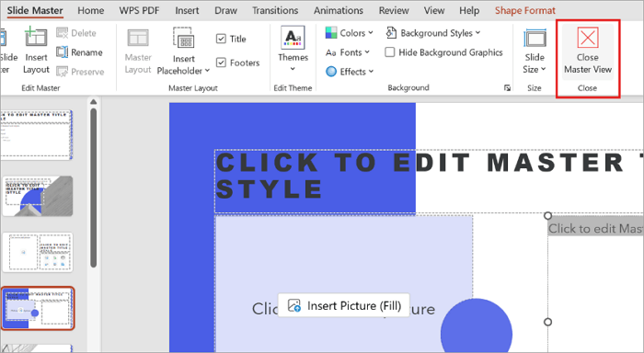Open the Review tab

394,10
